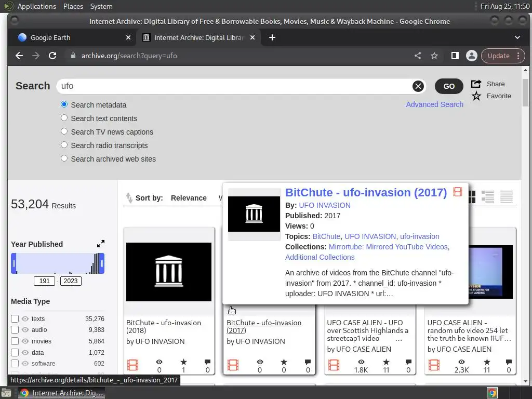Screen dimensions: 532x399
Task: Open Chrome side panel
Action: (455, 56)
